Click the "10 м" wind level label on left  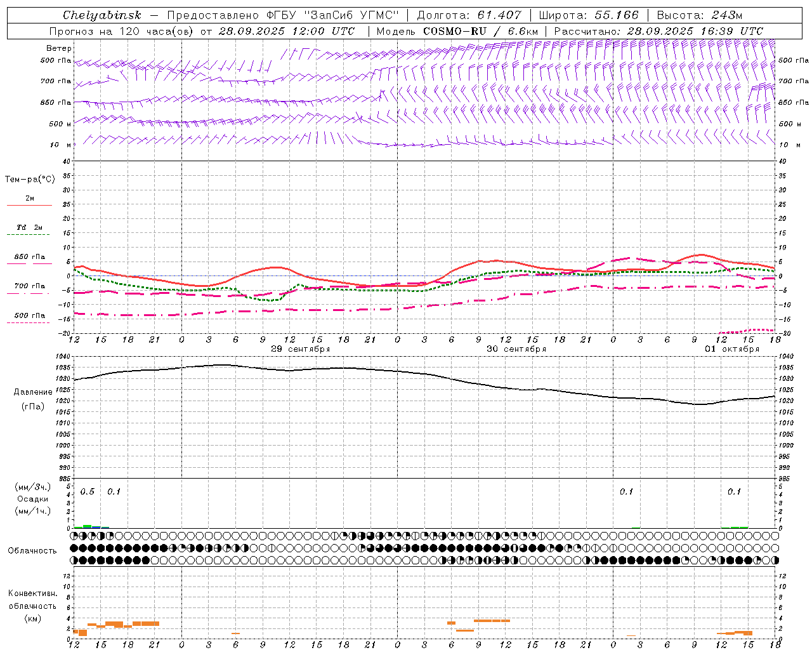[x=61, y=145]
